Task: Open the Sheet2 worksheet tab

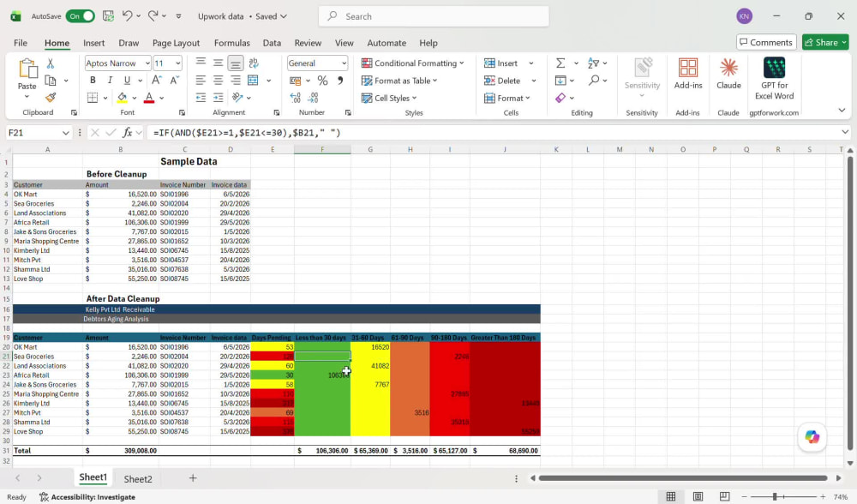Action: (138, 479)
